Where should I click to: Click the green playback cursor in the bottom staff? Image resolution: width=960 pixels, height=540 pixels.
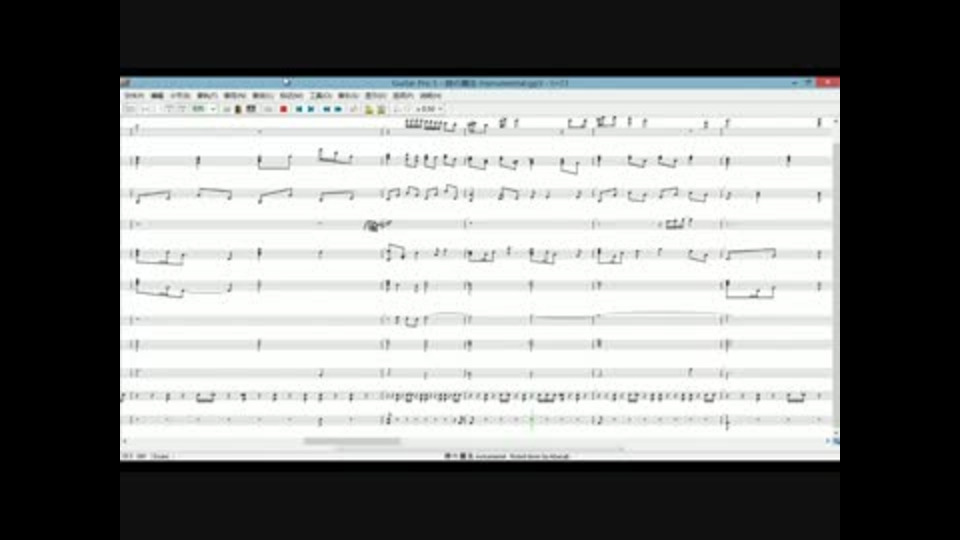tap(531, 421)
